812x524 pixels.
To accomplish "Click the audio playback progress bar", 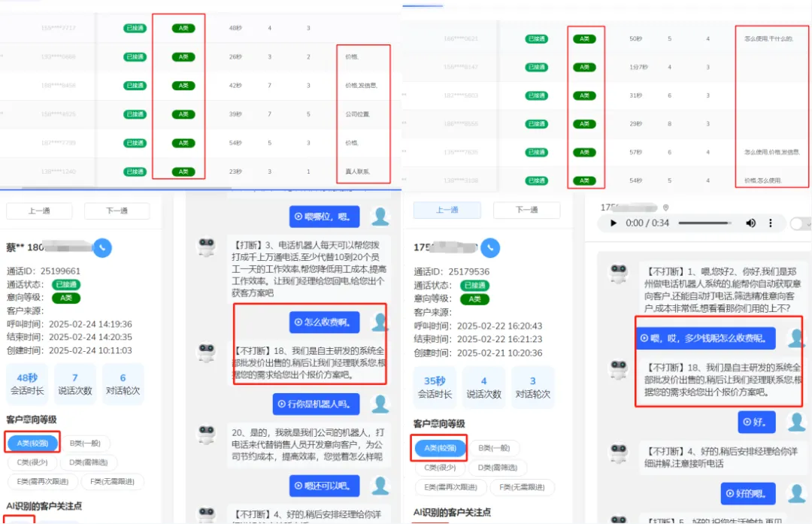I will point(703,222).
